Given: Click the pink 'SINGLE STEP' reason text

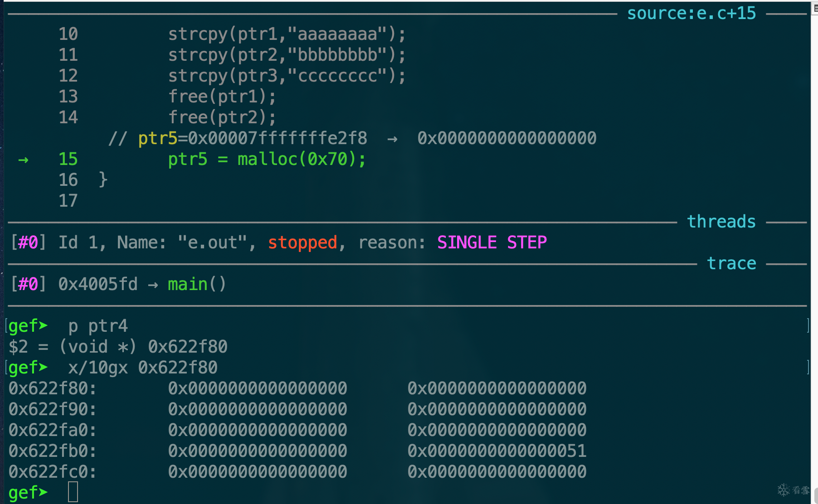Looking at the screenshot, I should tap(492, 242).
